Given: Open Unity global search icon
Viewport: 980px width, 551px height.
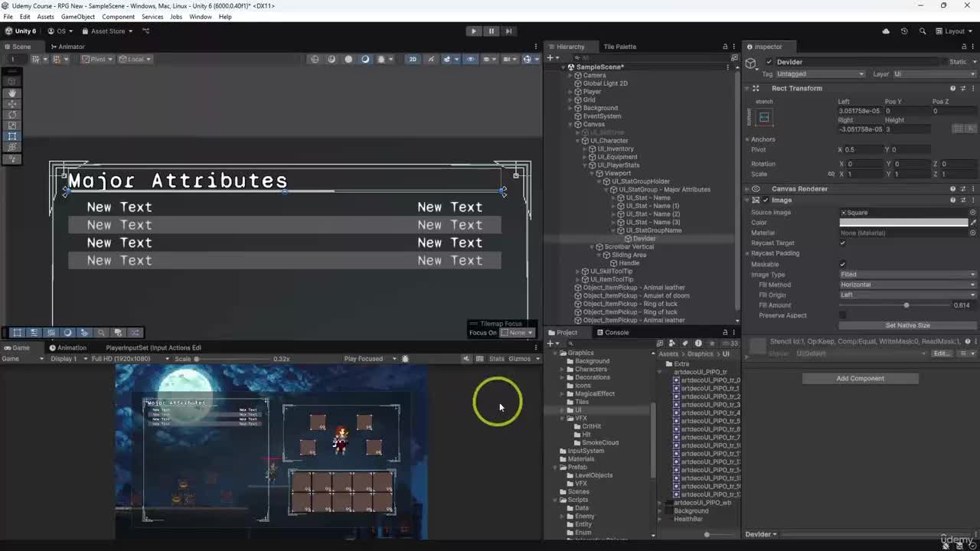Looking at the screenshot, I should [x=922, y=31].
